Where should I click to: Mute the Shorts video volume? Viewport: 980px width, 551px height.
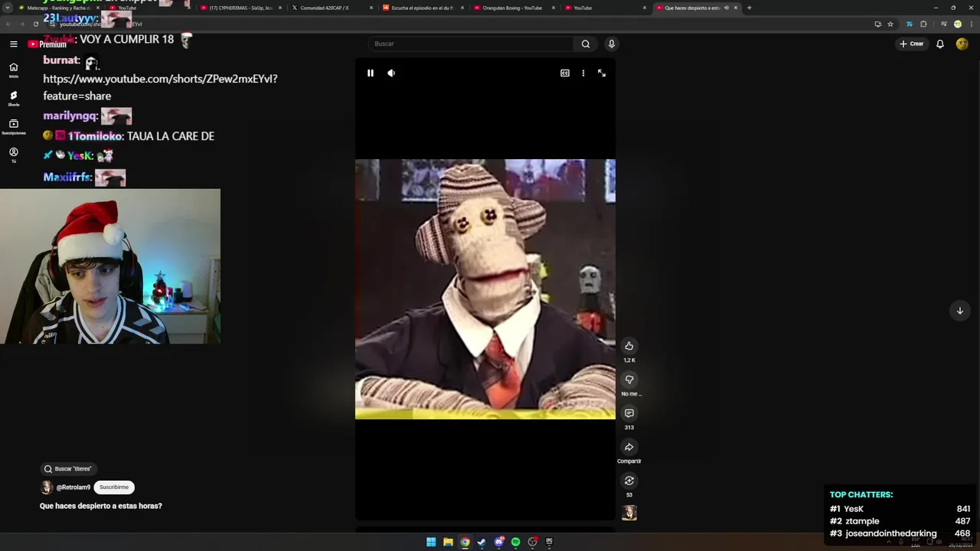pyautogui.click(x=391, y=73)
